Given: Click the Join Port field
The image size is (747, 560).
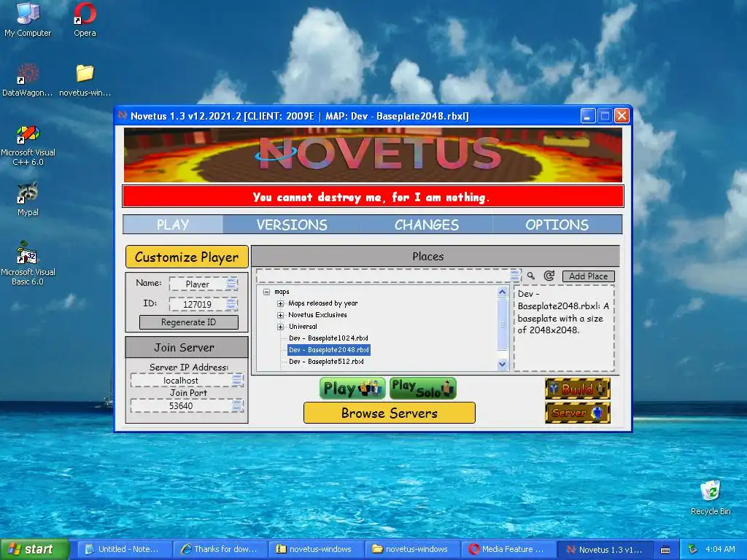Looking at the screenshot, I should pyautogui.click(x=187, y=405).
